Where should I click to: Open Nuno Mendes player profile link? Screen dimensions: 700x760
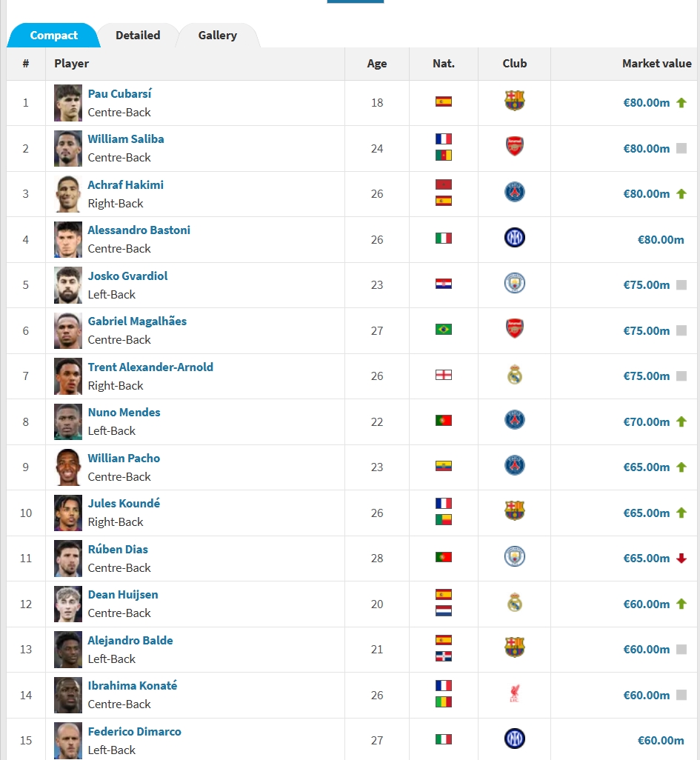pos(124,413)
